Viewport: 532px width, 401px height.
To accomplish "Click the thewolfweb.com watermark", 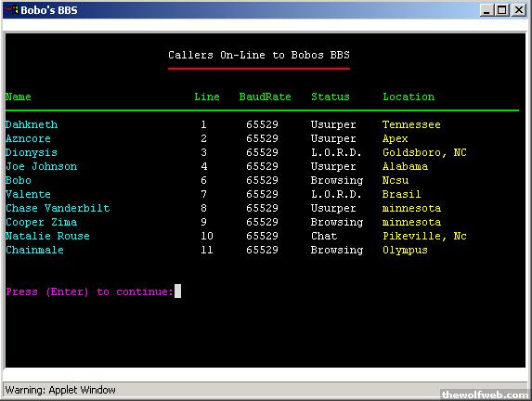I will pyautogui.click(x=486, y=395).
